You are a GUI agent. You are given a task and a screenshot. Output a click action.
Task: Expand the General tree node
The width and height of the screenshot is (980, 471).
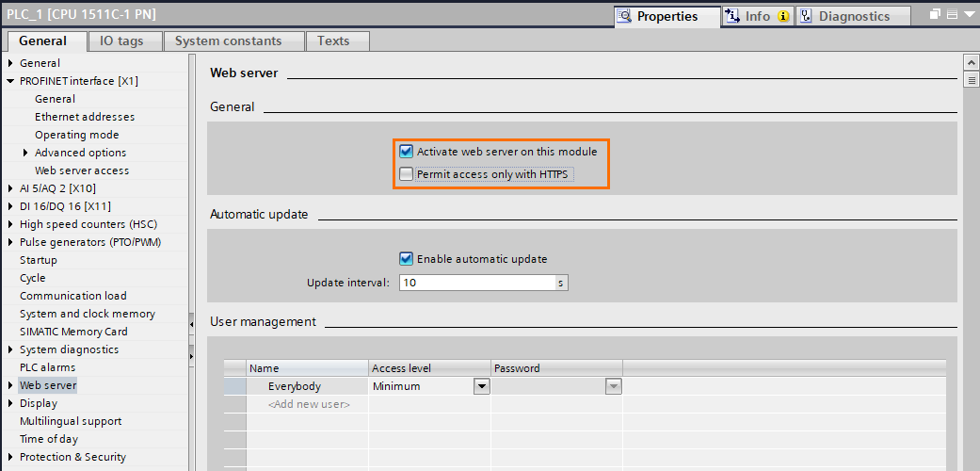pyautogui.click(x=10, y=63)
